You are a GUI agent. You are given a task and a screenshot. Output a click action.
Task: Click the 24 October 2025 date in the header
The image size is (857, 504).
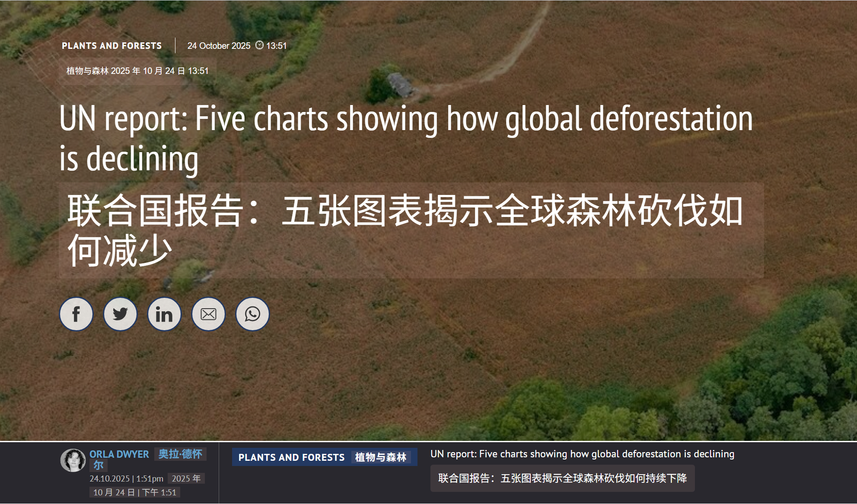(x=219, y=45)
